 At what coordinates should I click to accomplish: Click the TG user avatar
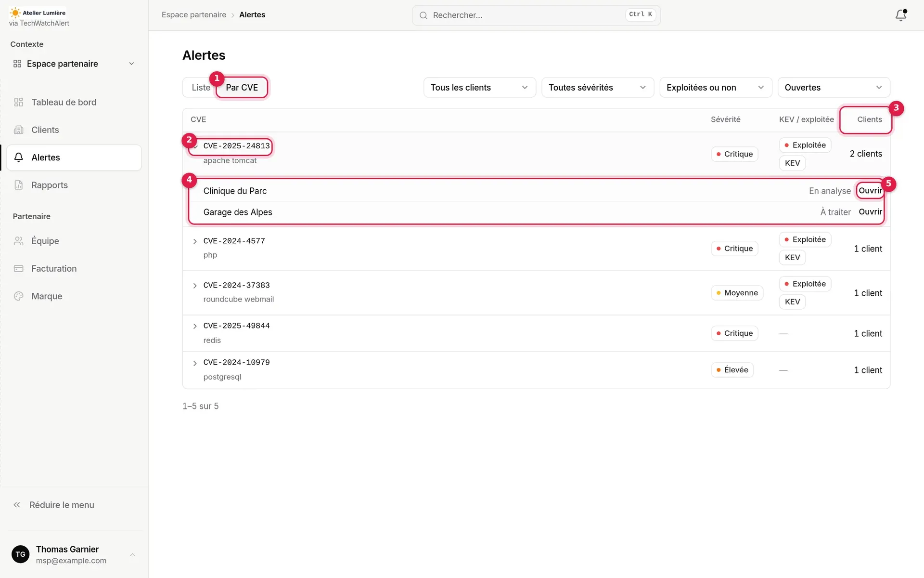click(x=20, y=554)
